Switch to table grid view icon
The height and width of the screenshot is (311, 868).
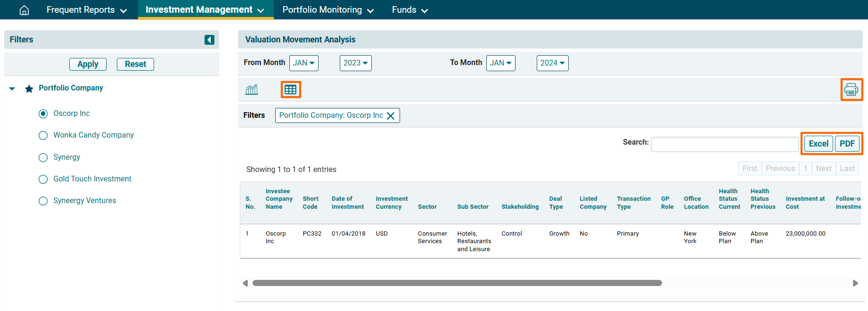[x=291, y=90]
